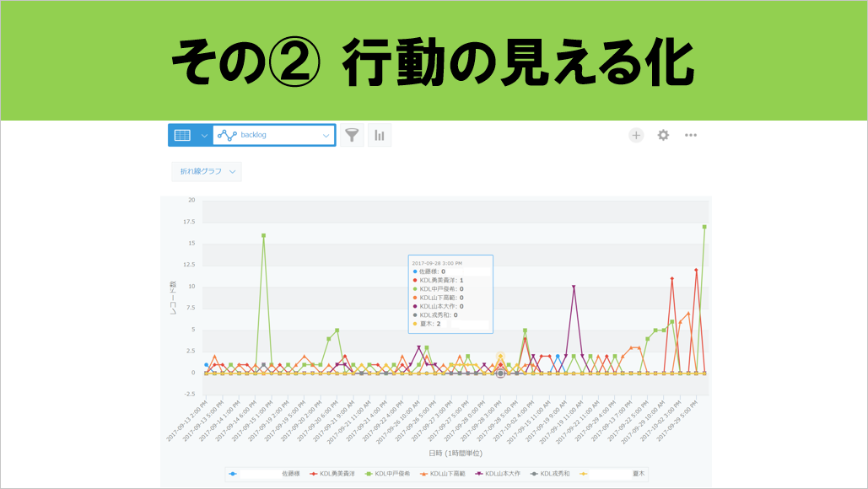Open the three-dot options menu
868x489 pixels.
(x=690, y=135)
